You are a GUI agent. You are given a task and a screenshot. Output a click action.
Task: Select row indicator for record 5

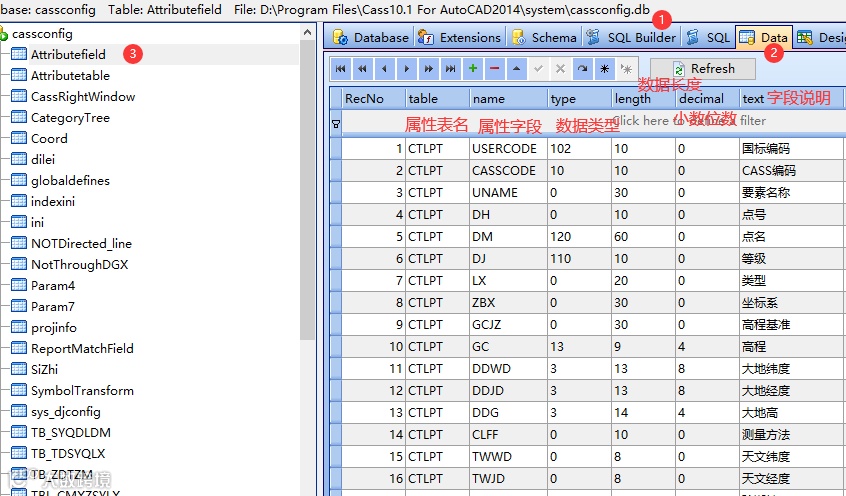336,236
